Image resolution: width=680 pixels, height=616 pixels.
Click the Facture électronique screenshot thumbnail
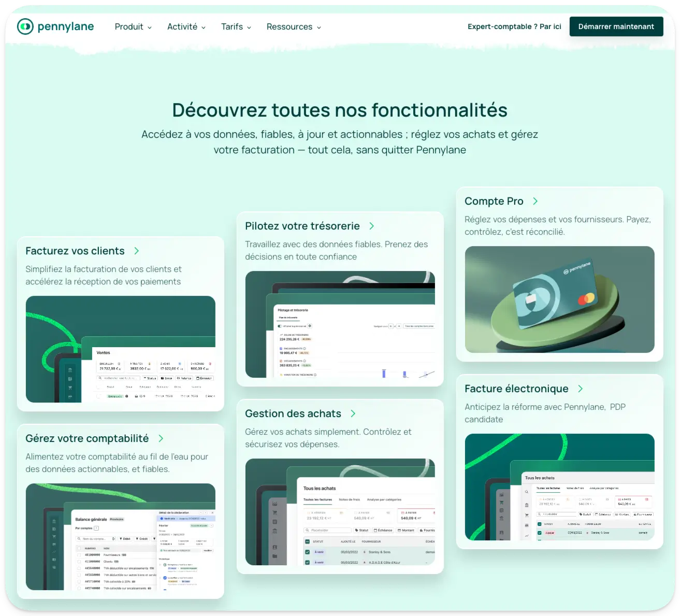coord(560,487)
